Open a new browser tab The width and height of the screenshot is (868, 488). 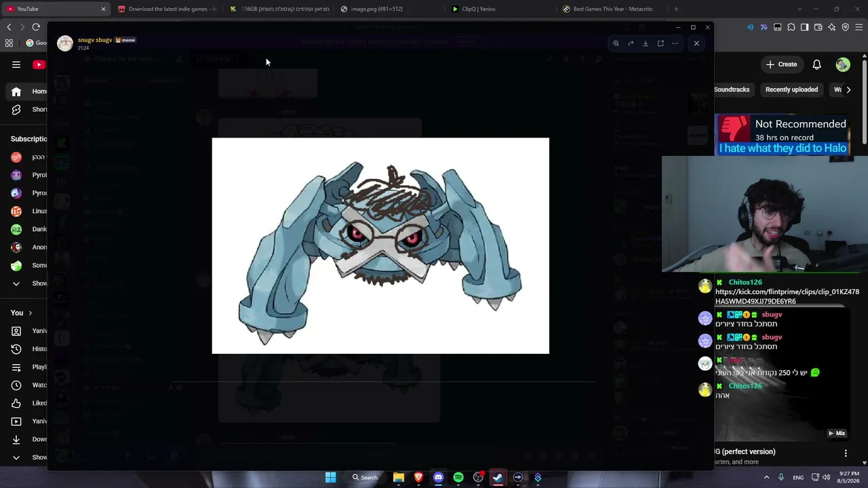click(676, 9)
